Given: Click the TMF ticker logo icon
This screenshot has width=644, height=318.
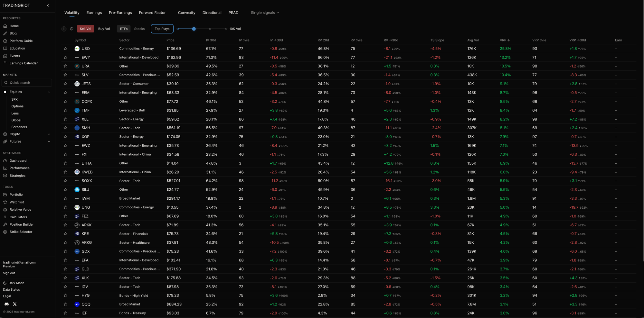Looking at the screenshot, I should (x=77, y=110).
